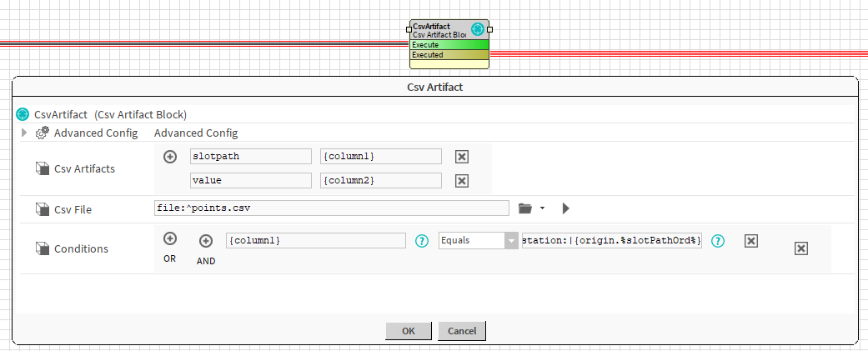Screen dimensions: 868x351
Task: Click the Csv File path field
Action: pyautogui.click(x=331, y=208)
